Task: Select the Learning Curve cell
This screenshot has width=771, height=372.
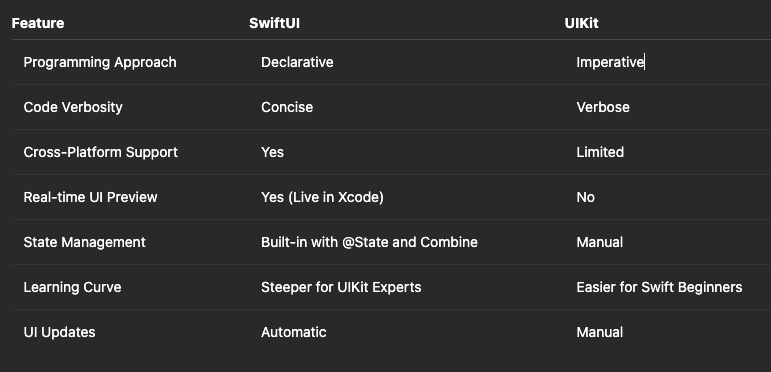Action: (x=72, y=287)
